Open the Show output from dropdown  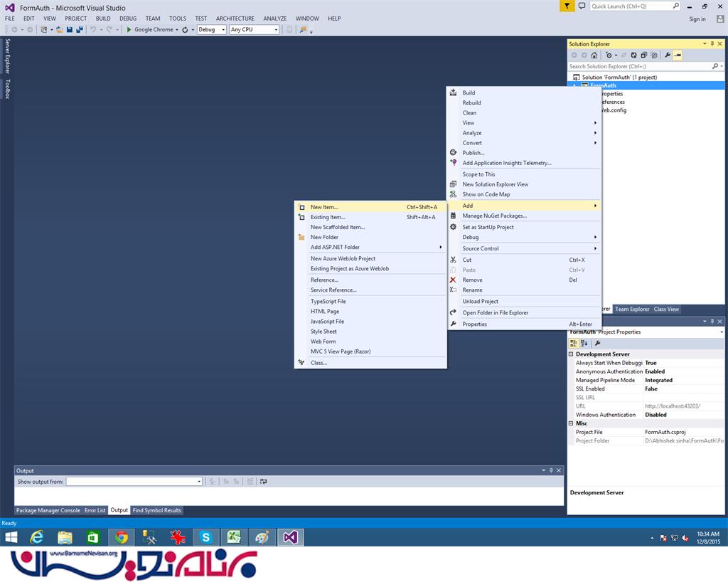click(x=134, y=481)
